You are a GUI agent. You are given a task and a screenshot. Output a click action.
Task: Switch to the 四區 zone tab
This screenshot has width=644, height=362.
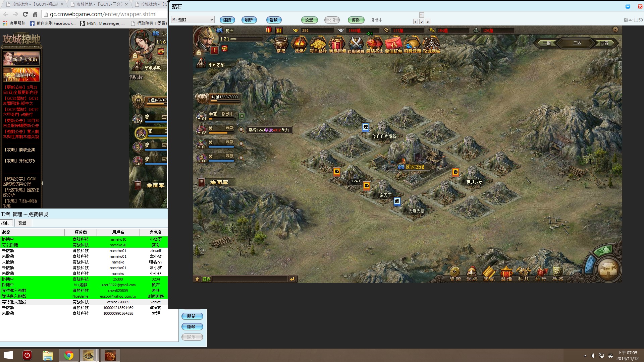604,43
